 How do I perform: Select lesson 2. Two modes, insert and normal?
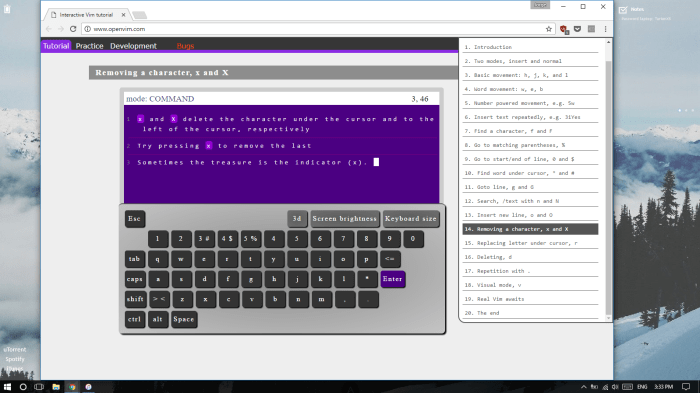(530, 61)
